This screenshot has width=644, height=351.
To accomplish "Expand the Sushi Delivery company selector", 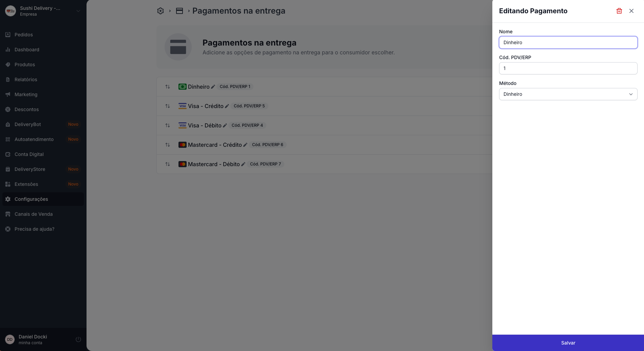I will 78,11.
